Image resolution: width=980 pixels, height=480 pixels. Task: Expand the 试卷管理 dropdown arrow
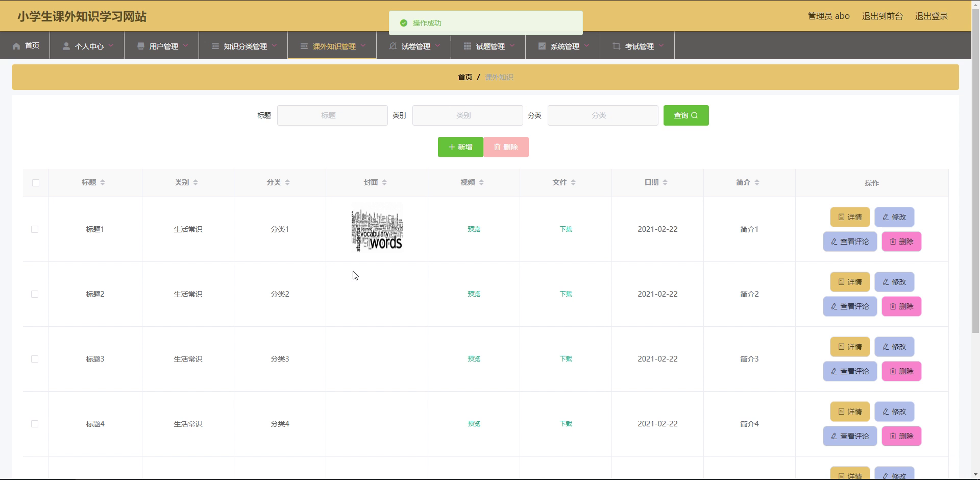point(438,45)
